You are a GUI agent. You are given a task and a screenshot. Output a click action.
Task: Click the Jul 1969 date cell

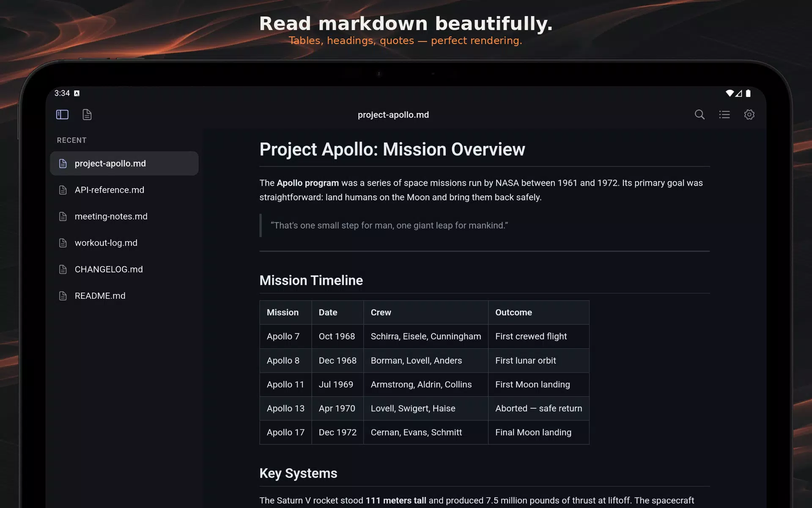[337, 384]
